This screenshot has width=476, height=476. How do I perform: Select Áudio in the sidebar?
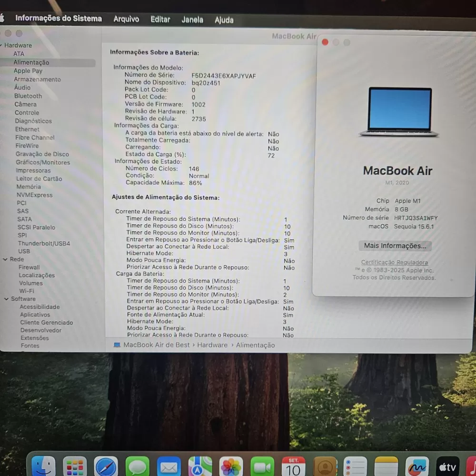(22, 88)
